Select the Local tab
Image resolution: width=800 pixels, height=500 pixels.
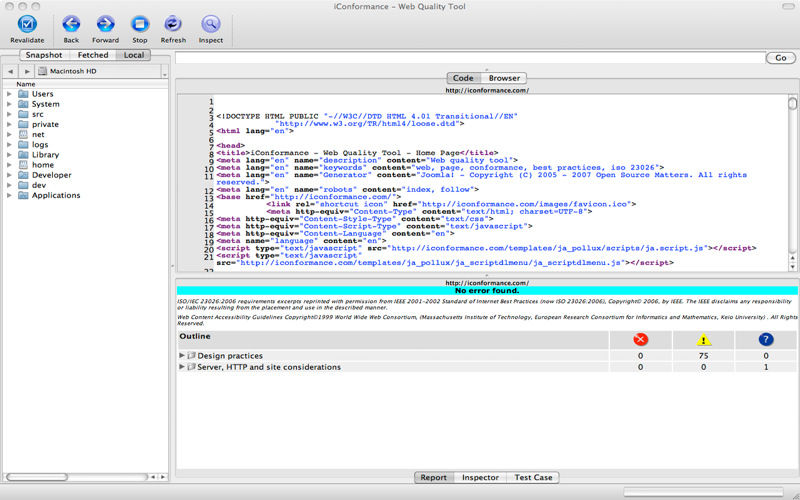click(x=134, y=55)
